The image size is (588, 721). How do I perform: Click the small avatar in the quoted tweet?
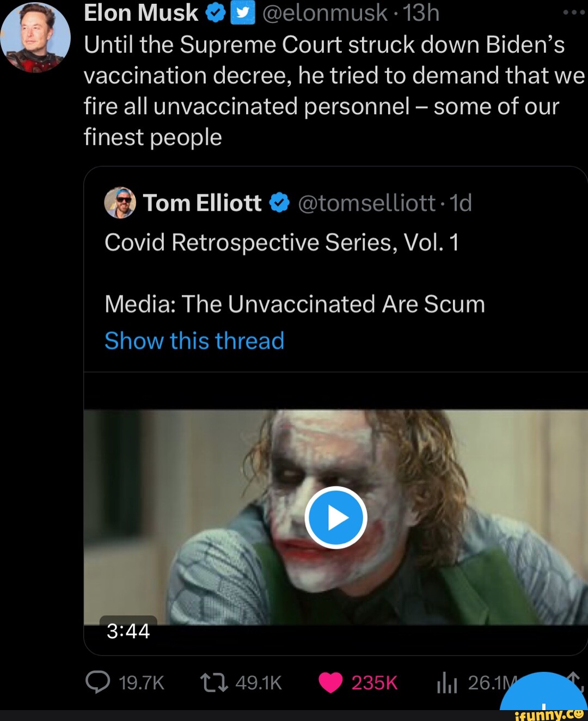pos(120,203)
